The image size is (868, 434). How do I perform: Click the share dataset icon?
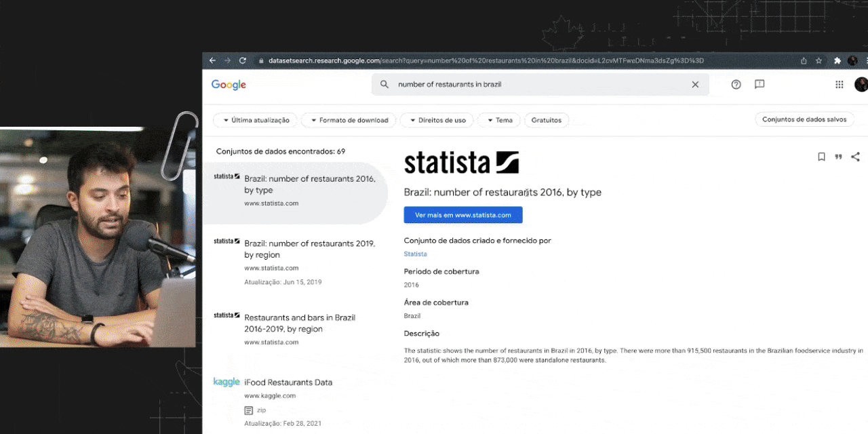(x=855, y=157)
